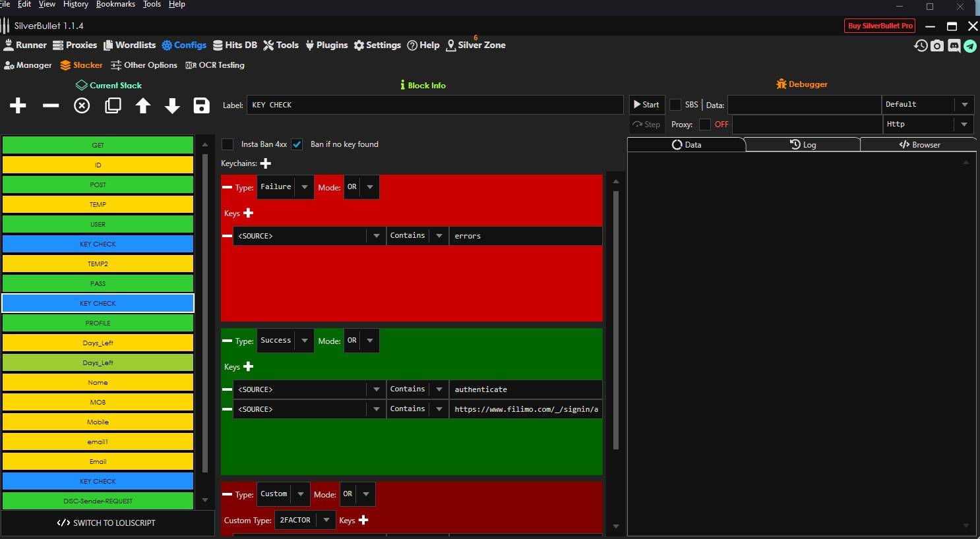Duplicate the selected block icon
Viewport: 980px width, 539px height.
[113, 105]
